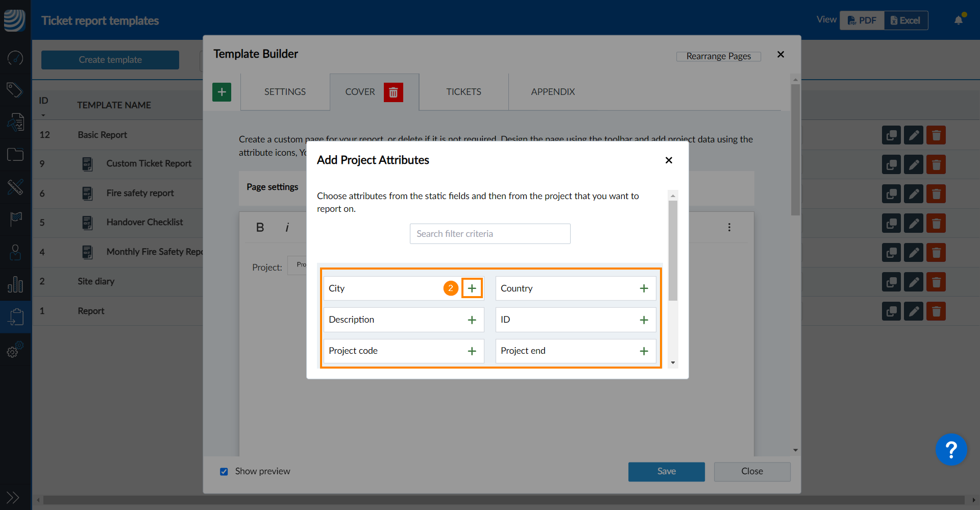Image resolution: width=980 pixels, height=510 pixels.
Task: Add the City attribute with plus icon
Action: click(x=472, y=288)
